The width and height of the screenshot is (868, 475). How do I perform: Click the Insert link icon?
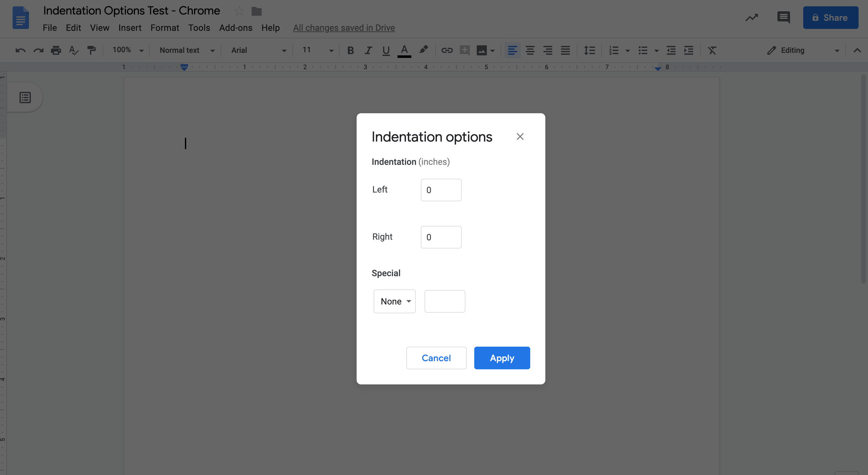447,51
